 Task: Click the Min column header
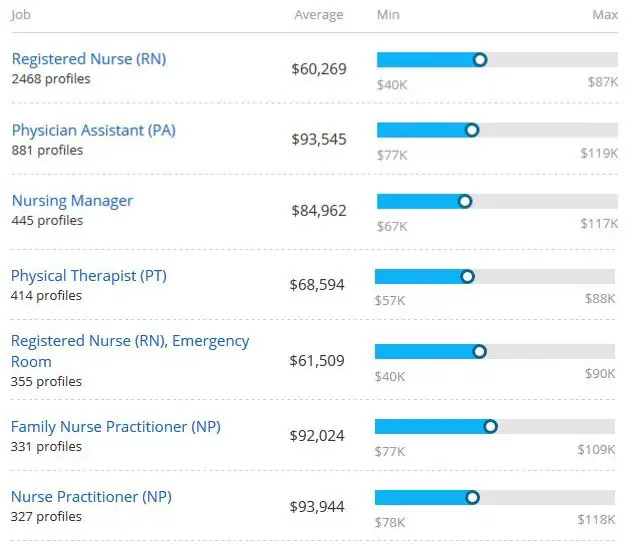[x=388, y=15]
